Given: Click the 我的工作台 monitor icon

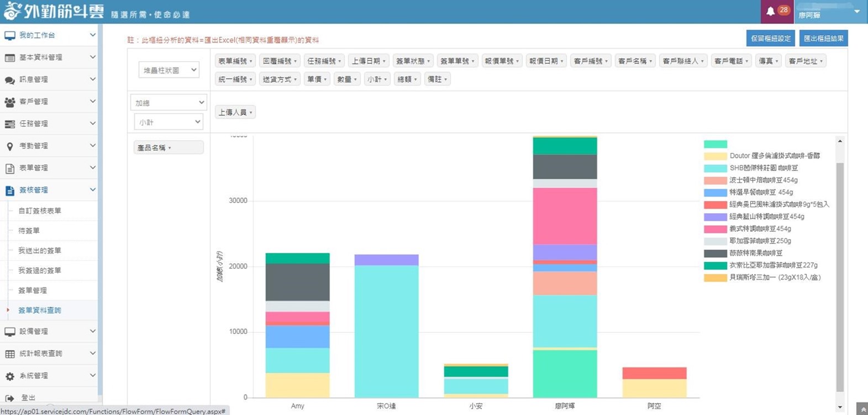Looking at the screenshot, I should pos(9,35).
